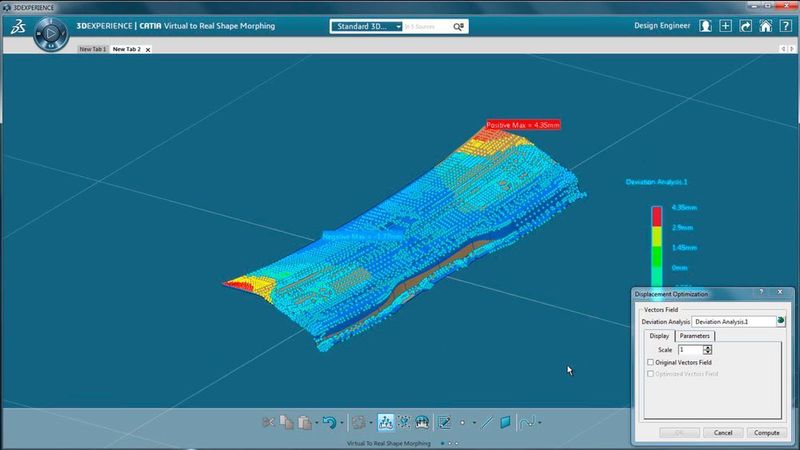Click the Undo arrow icon
This screenshot has width=800, height=450.
click(330, 422)
